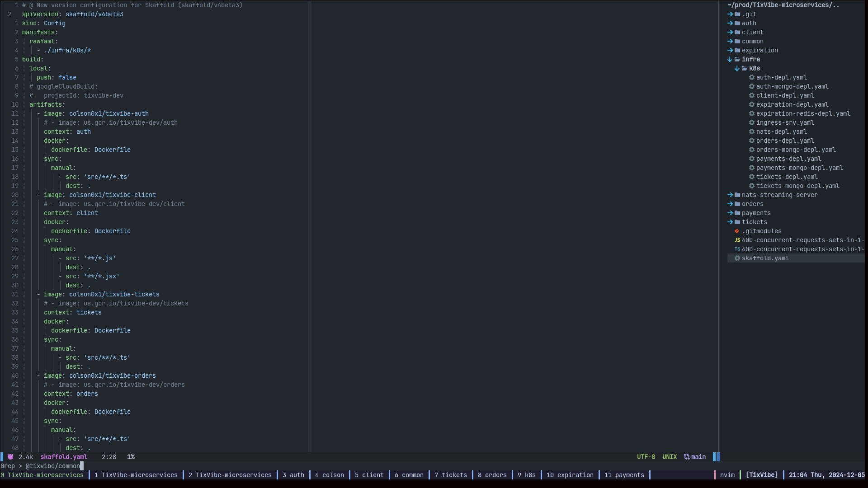The width and height of the screenshot is (868, 488).
Task: Click JS icon of 400-concurrent-requests file
Action: point(737,240)
